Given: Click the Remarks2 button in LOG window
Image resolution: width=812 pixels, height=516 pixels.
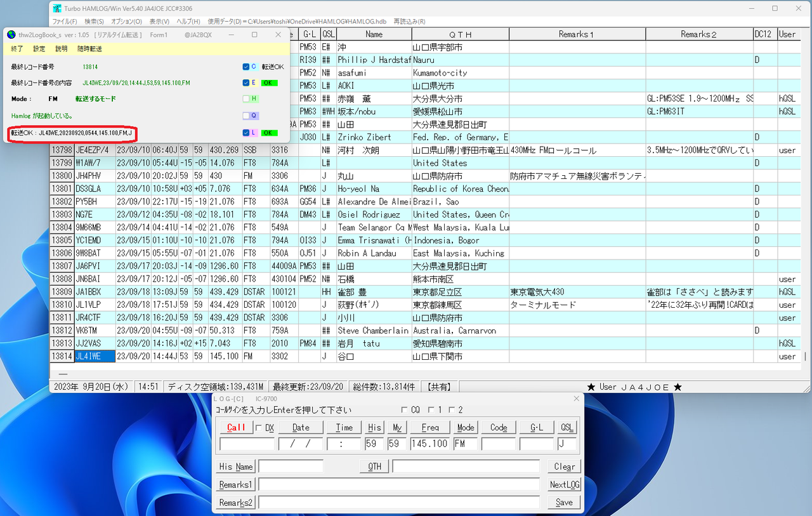Looking at the screenshot, I should 236,503.
